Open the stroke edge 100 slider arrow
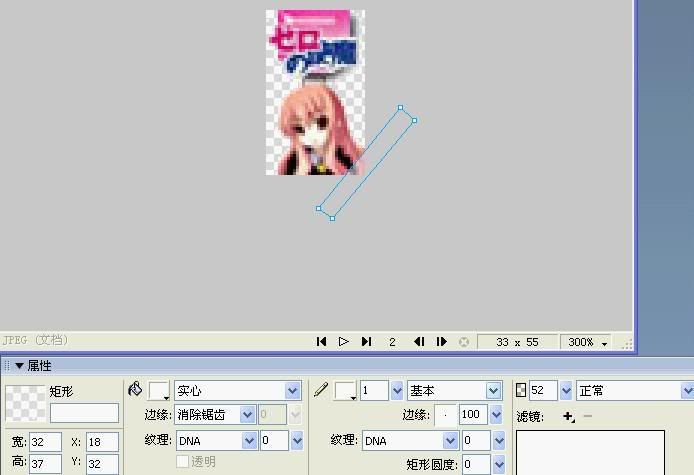Image resolution: width=694 pixels, height=475 pixels. (x=496, y=415)
